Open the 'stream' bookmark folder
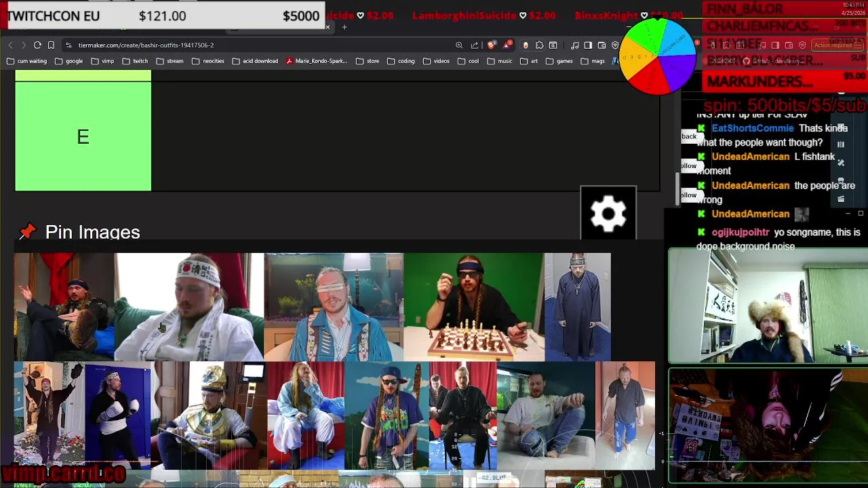The height and width of the screenshot is (488, 868). [x=169, y=61]
